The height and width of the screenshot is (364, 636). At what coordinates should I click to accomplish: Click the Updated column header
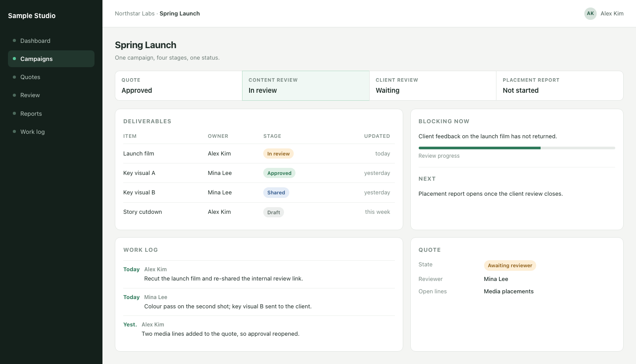coord(377,136)
